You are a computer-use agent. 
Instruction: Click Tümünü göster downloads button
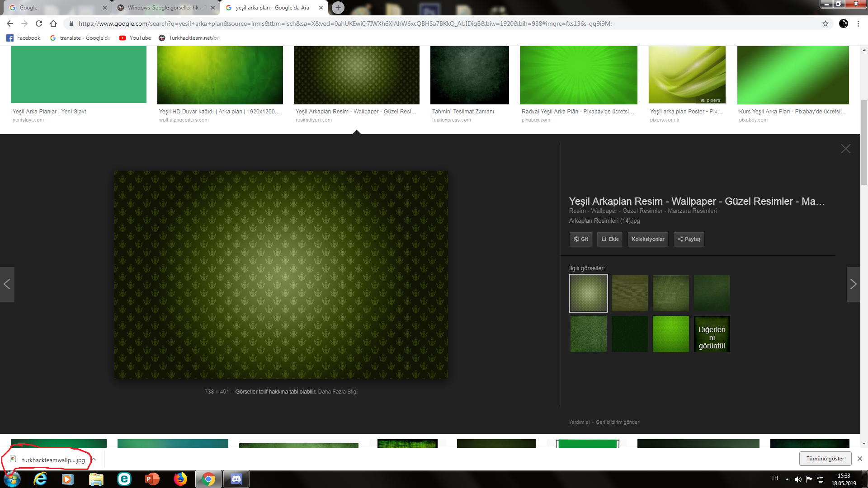click(825, 459)
